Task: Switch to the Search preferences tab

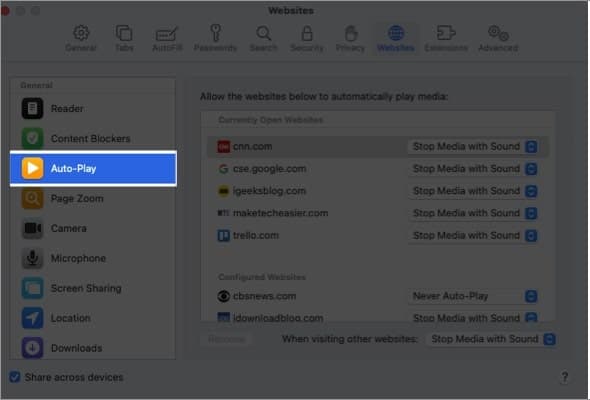Action: (x=263, y=38)
